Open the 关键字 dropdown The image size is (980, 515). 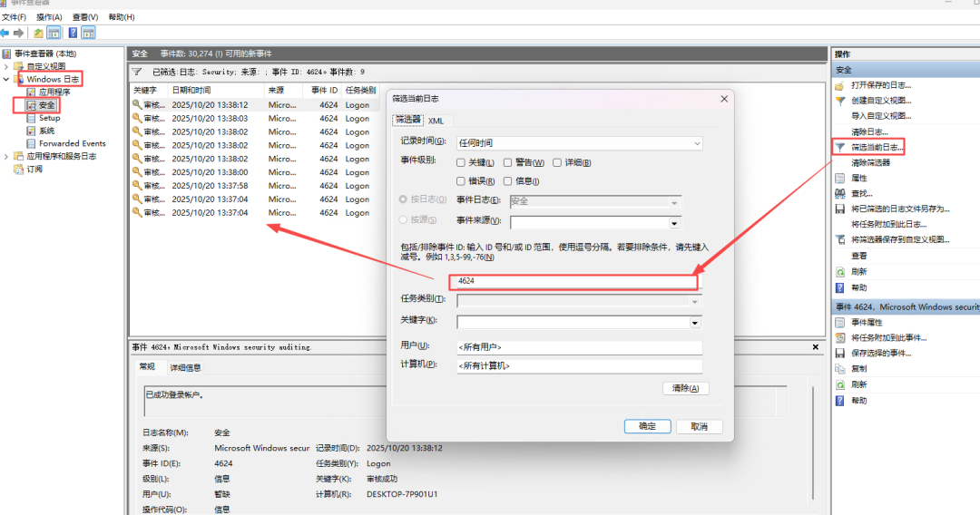pos(579,323)
